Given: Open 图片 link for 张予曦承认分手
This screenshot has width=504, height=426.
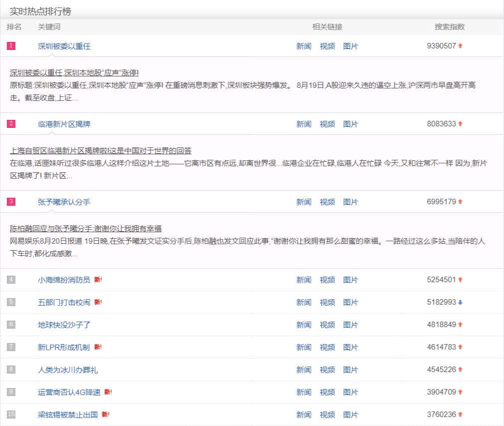Looking at the screenshot, I should (351, 201).
